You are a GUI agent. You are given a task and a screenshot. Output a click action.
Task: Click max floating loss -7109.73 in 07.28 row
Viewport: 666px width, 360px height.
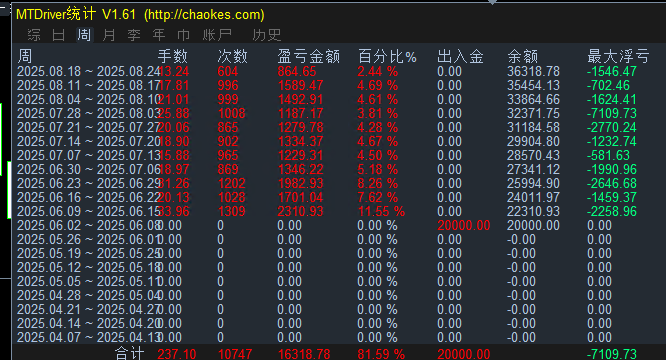pos(612,113)
